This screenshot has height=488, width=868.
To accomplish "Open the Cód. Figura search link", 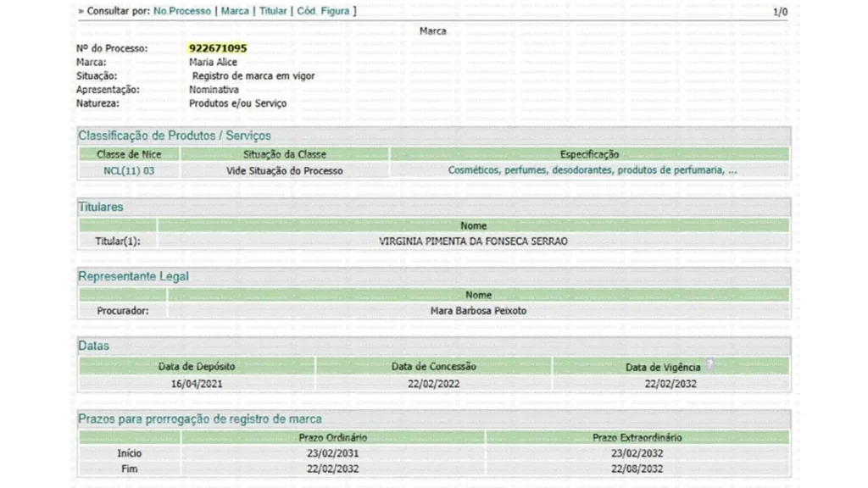I will point(323,10).
